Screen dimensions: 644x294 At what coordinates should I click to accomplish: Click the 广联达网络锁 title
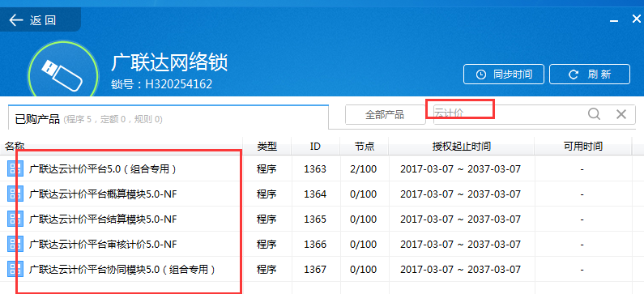coord(169,63)
